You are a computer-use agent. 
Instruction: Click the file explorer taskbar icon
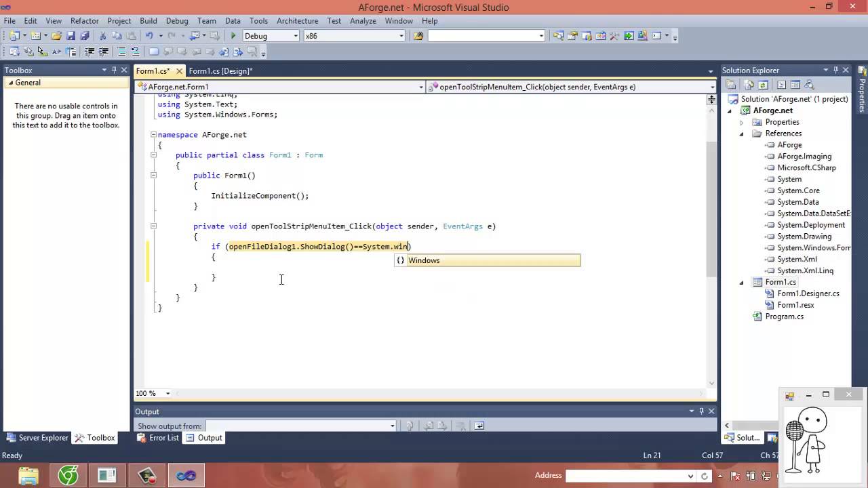pos(28,476)
